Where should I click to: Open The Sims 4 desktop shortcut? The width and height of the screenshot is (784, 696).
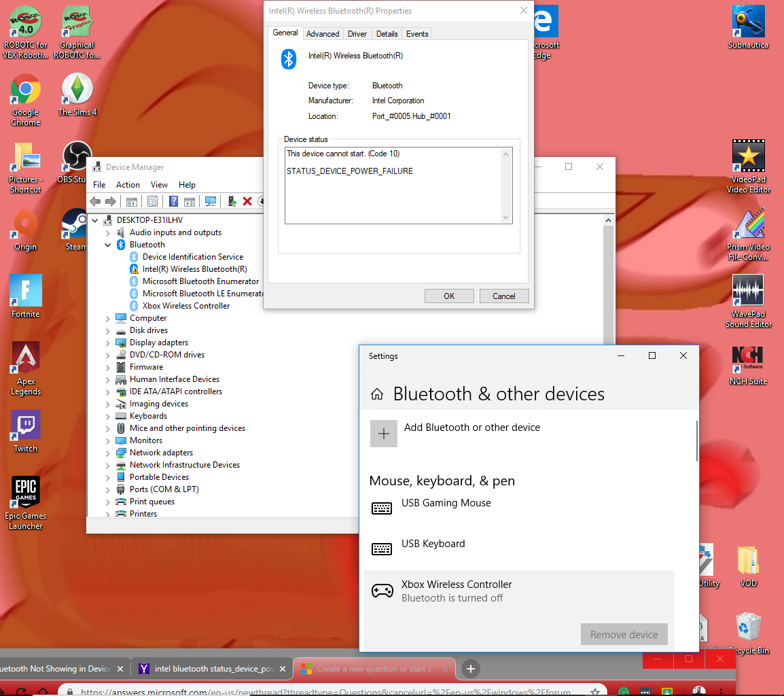[x=77, y=95]
